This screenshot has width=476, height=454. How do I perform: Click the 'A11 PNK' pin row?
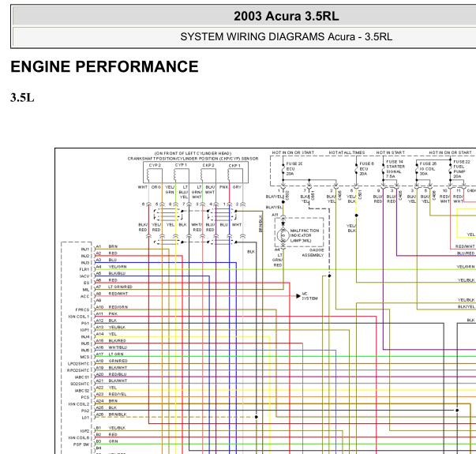pyautogui.click(x=107, y=313)
